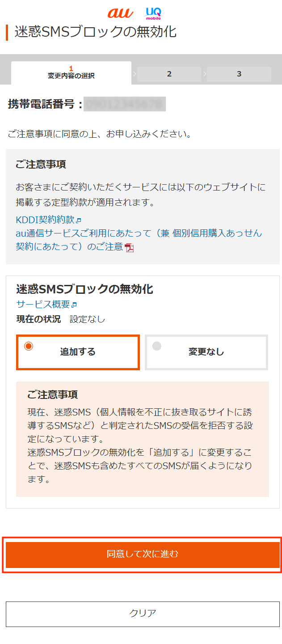Click the chevron arrow between steps 2 and 3

pos(205,74)
